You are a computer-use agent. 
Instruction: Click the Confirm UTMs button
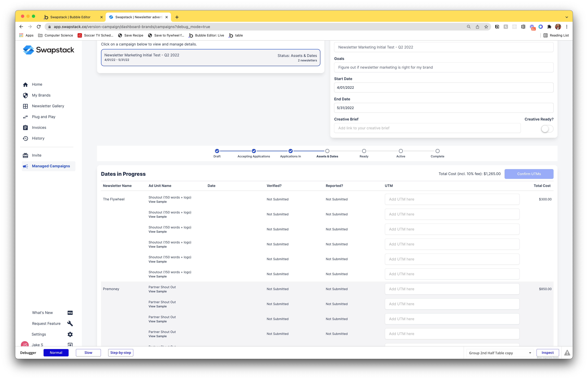pyautogui.click(x=529, y=174)
